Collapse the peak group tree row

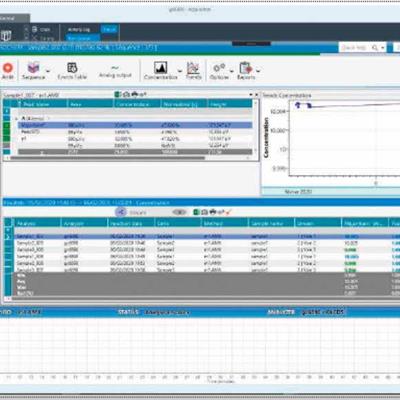(x=16, y=118)
